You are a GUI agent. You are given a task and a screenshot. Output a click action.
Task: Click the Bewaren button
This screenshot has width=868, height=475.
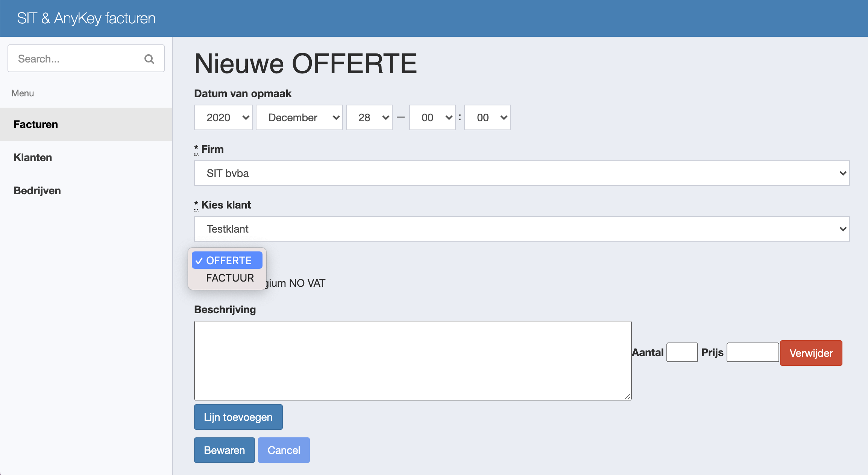pyautogui.click(x=225, y=450)
